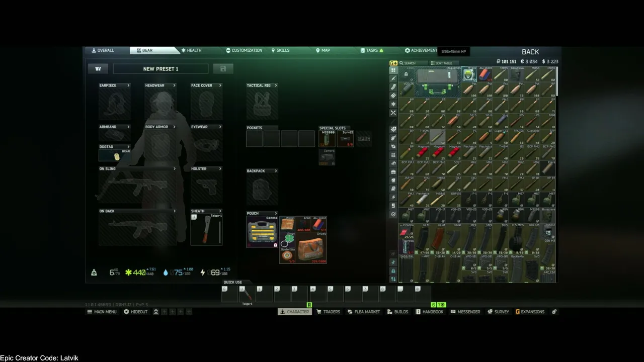
Task: Expand the Earpiece slot options
Action: (x=128, y=85)
